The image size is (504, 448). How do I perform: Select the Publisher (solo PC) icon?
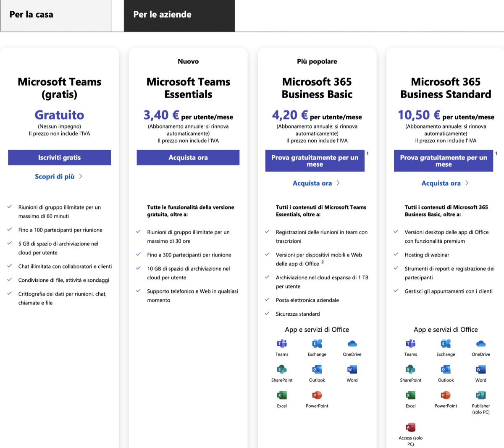(x=480, y=396)
